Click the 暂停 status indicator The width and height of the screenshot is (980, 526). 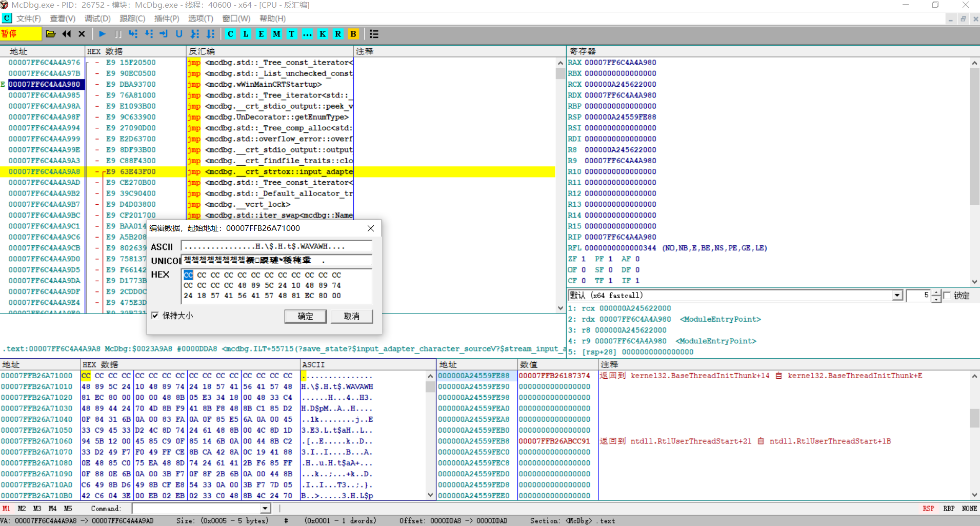(21, 34)
